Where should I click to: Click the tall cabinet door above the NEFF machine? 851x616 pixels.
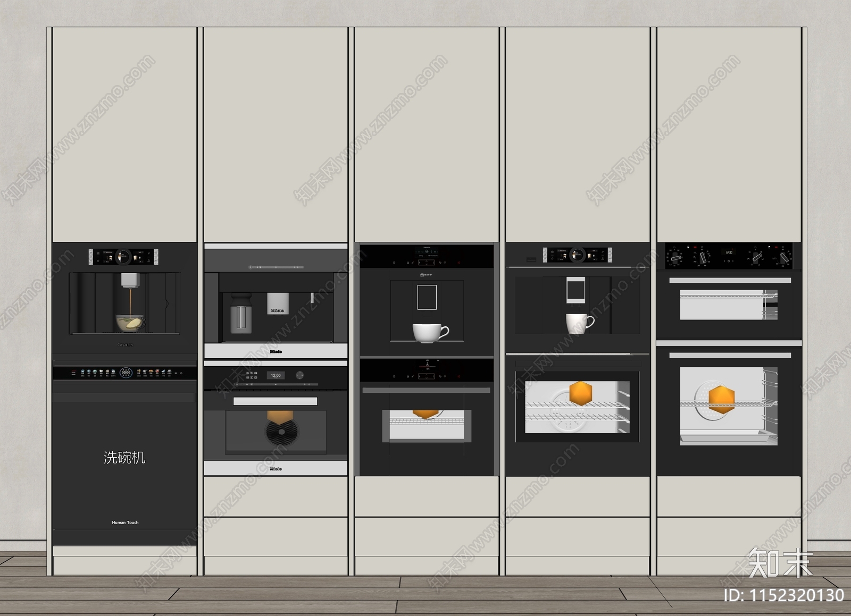(427, 135)
